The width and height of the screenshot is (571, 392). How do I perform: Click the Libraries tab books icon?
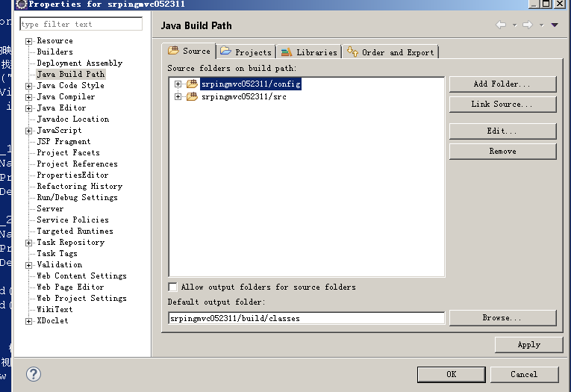click(x=287, y=52)
